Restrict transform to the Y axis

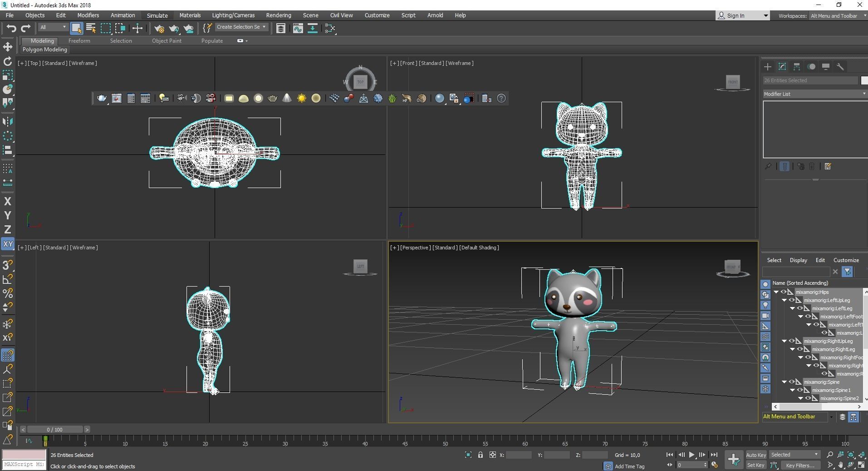(x=8, y=215)
